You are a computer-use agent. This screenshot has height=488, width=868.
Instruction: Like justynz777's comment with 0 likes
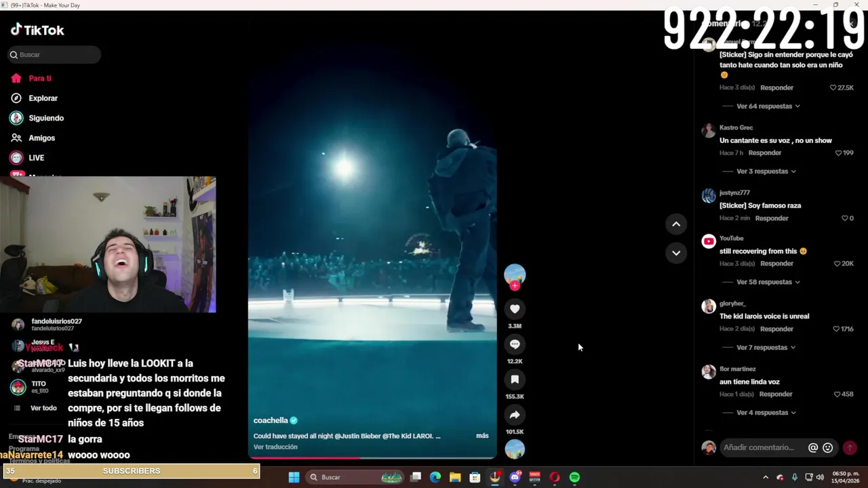[x=845, y=218]
